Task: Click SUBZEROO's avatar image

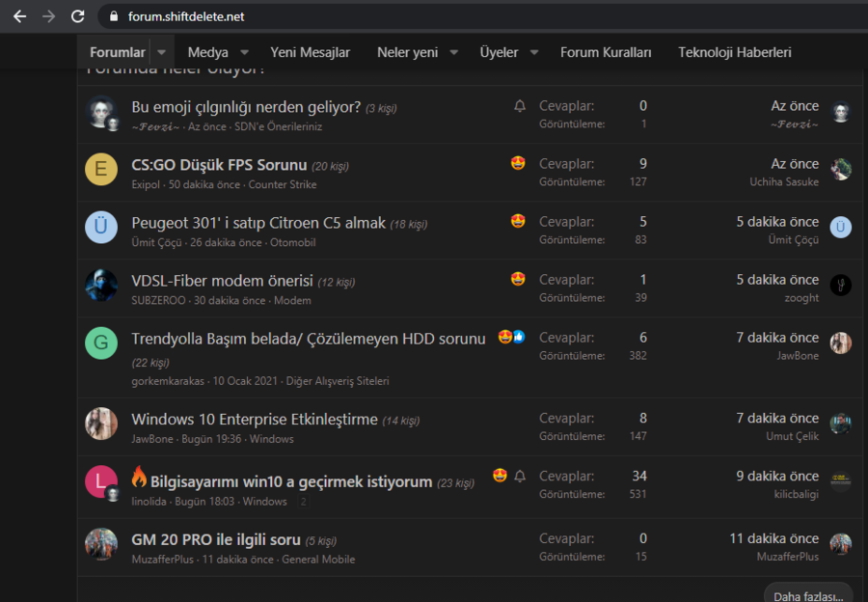Action: pyautogui.click(x=101, y=285)
